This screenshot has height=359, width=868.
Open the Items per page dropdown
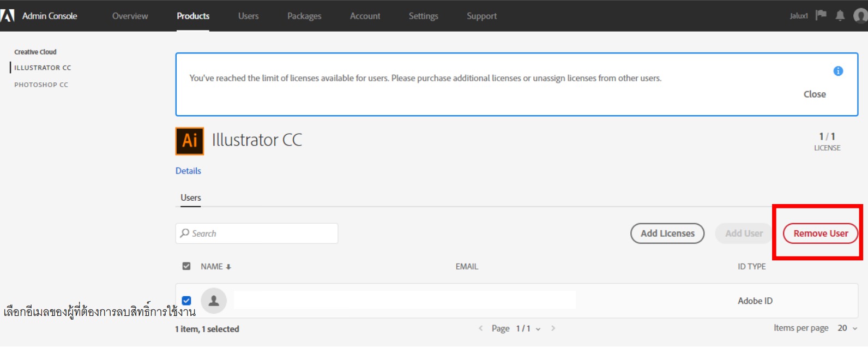847,328
